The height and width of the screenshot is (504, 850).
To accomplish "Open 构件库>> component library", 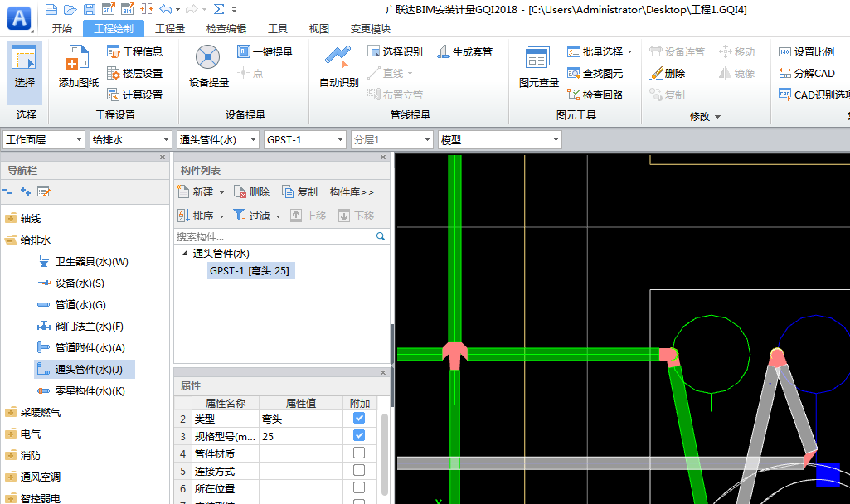I will click(352, 191).
